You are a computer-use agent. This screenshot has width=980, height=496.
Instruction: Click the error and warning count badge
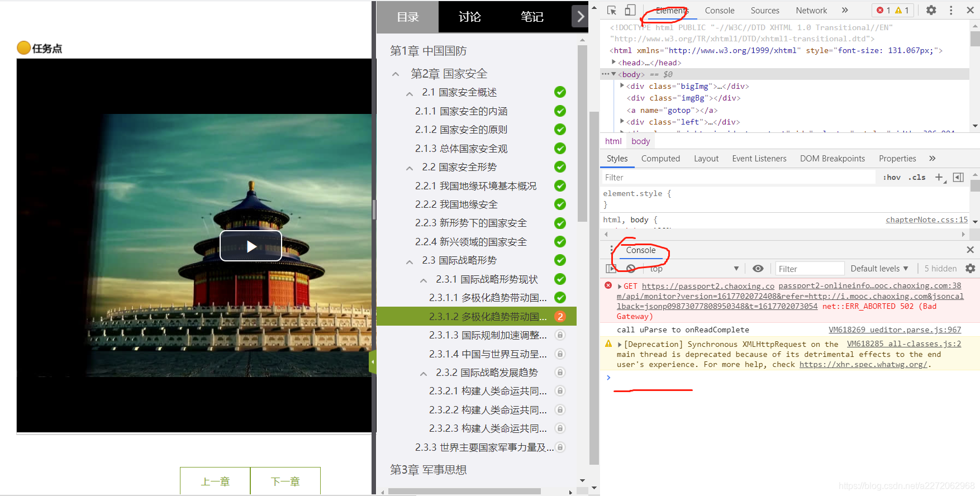point(893,10)
